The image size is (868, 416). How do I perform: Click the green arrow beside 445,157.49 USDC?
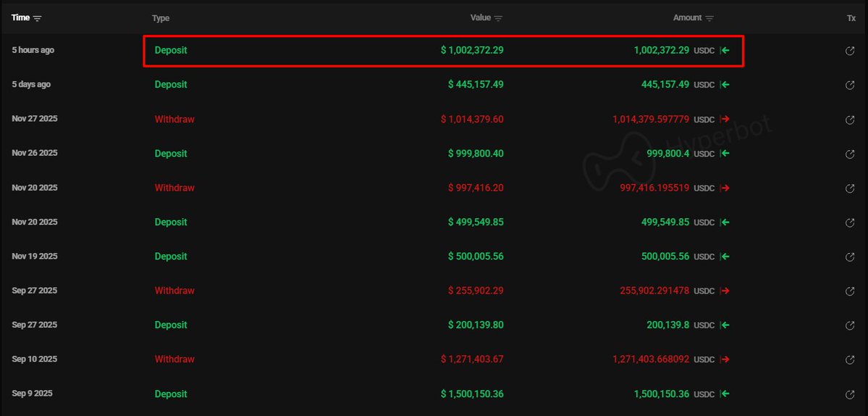(x=725, y=85)
